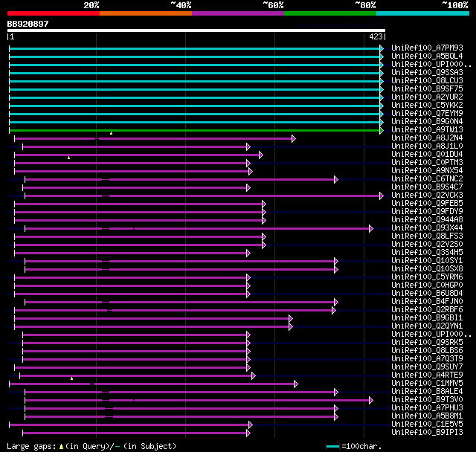Image resolution: width=476 pixels, height=452 pixels.
Task: Select the UniRef100_Q9FEB5 label
Action: click(427, 203)
